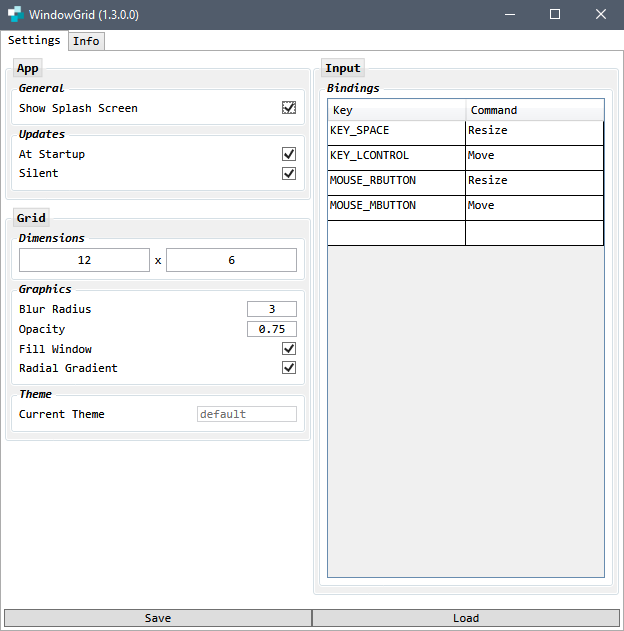Click the WindowGrid app icon in title bar
624x631 pixels.
[16, 14]
